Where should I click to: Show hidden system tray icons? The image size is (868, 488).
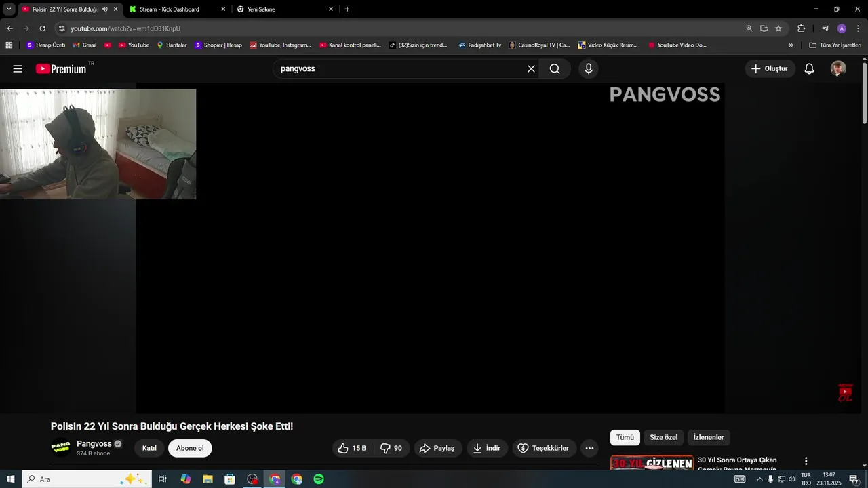click(x=759, y=479)
